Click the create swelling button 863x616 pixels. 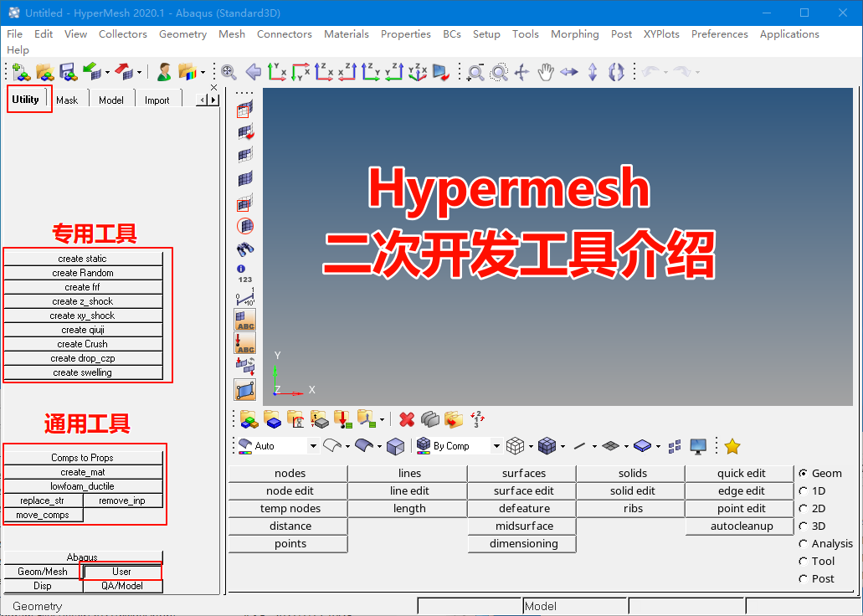click(83, 372)
